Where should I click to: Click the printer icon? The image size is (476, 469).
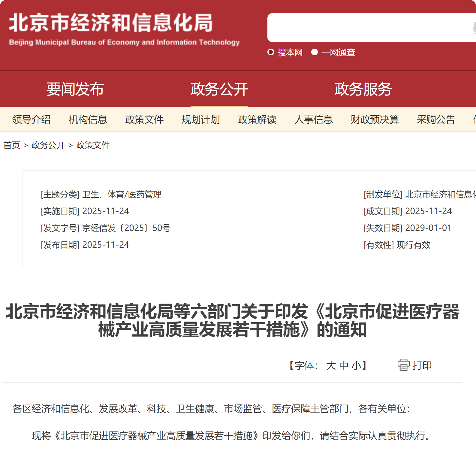(x=403, y=365)
